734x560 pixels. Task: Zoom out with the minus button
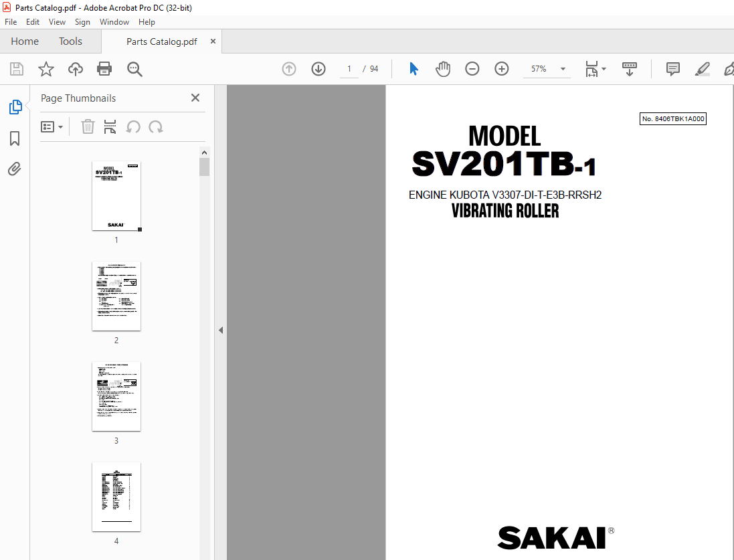[472, 69]
